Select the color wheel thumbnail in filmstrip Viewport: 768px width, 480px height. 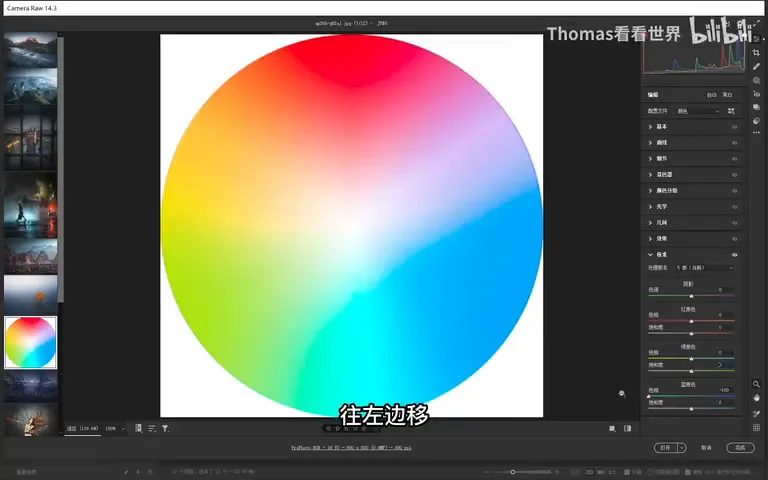tap(30, 342)
